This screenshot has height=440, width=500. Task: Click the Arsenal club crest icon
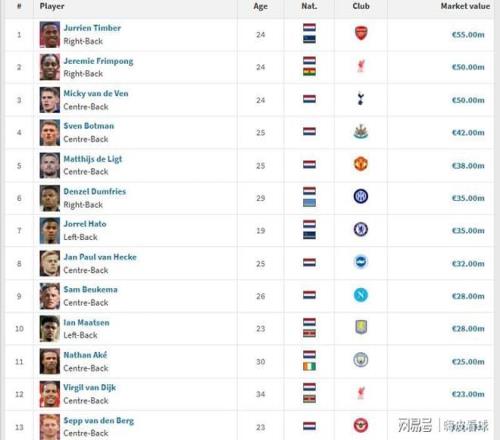point(361,33)
